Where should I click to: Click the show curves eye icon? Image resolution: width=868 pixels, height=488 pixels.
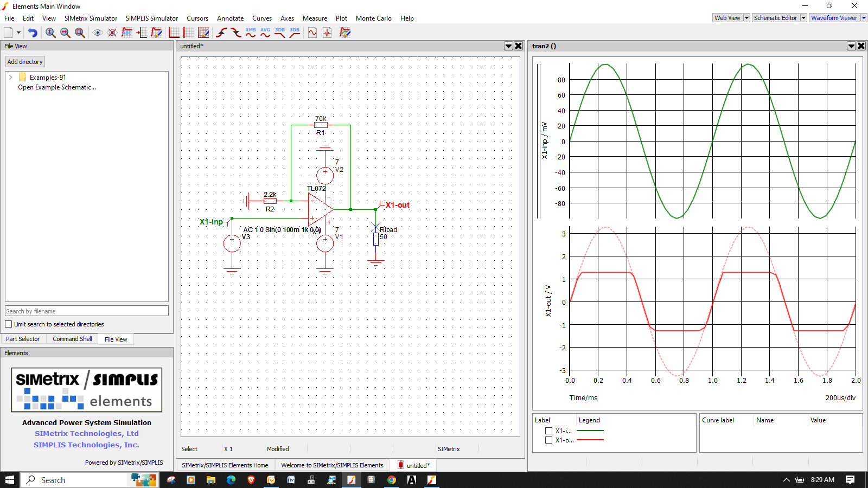(98, 33)
